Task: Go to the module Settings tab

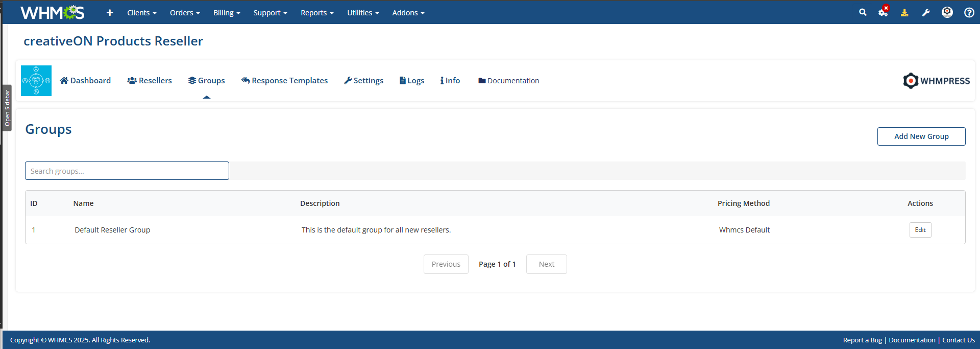Action: pos(363,81)
